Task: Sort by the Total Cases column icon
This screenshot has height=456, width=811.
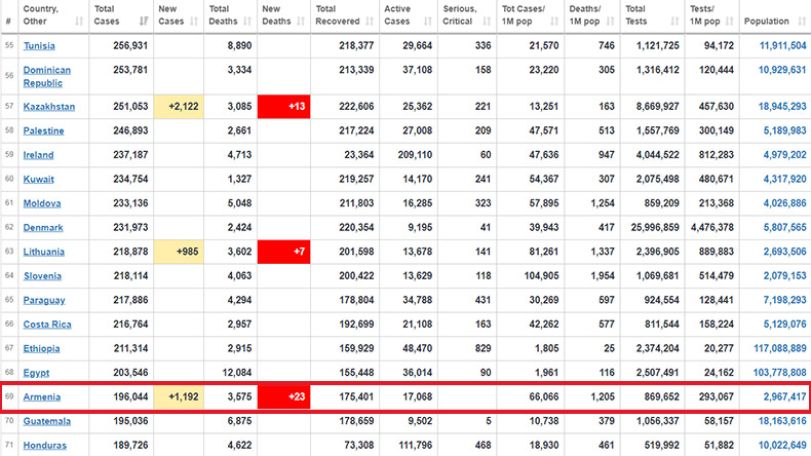Action: (x=144, y=21)
